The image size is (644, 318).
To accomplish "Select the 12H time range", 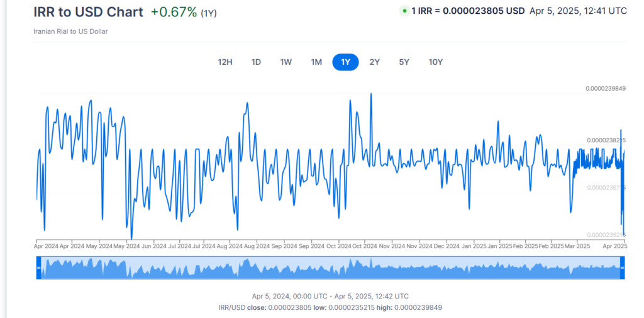I will 225,62.
